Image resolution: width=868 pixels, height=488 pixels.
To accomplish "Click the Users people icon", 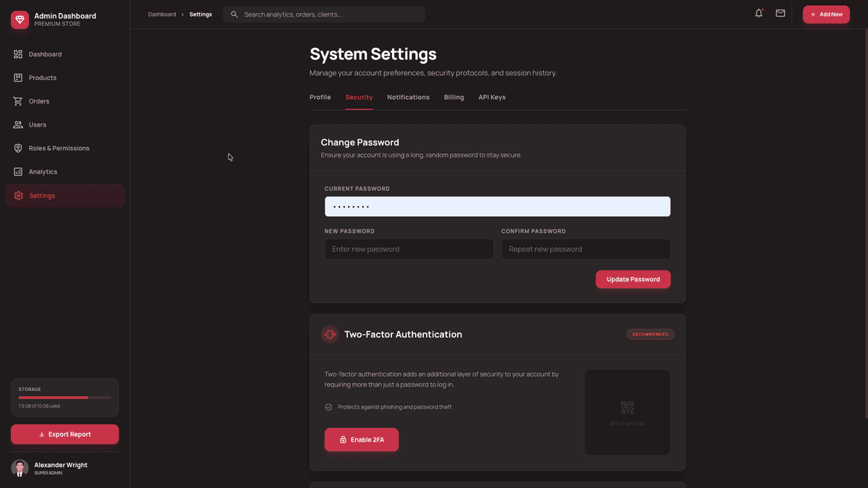I will tap(17, 125).
